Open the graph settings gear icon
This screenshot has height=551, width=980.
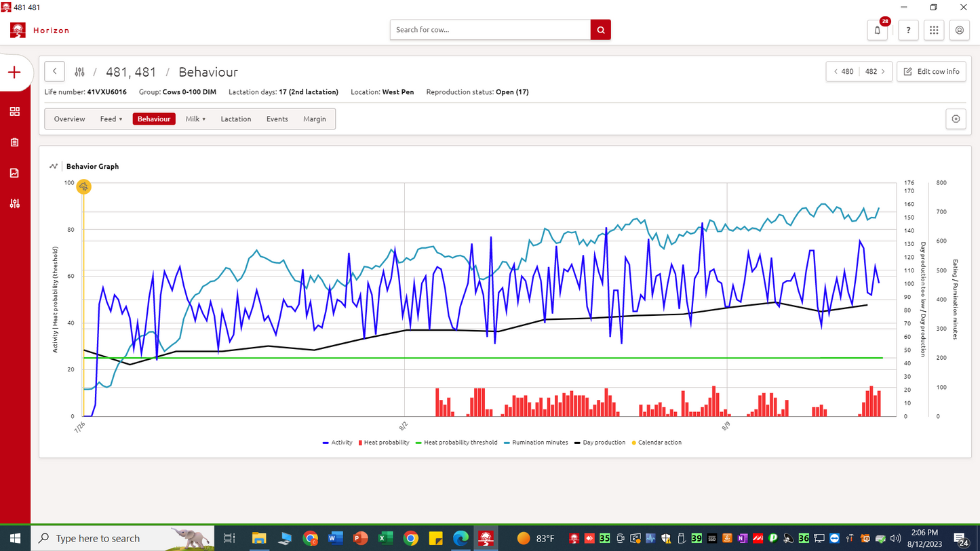(956, 119)
